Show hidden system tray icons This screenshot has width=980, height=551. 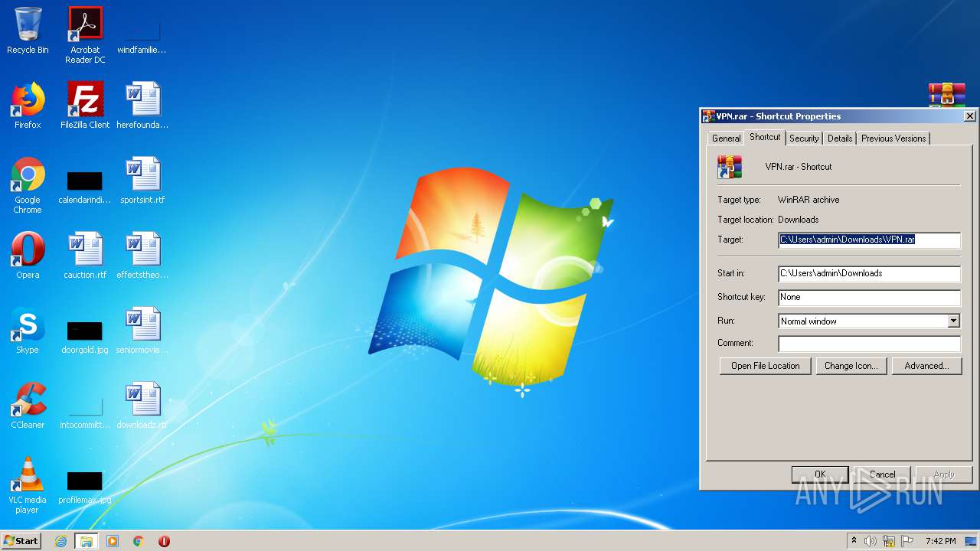click(x=854, y=541)
